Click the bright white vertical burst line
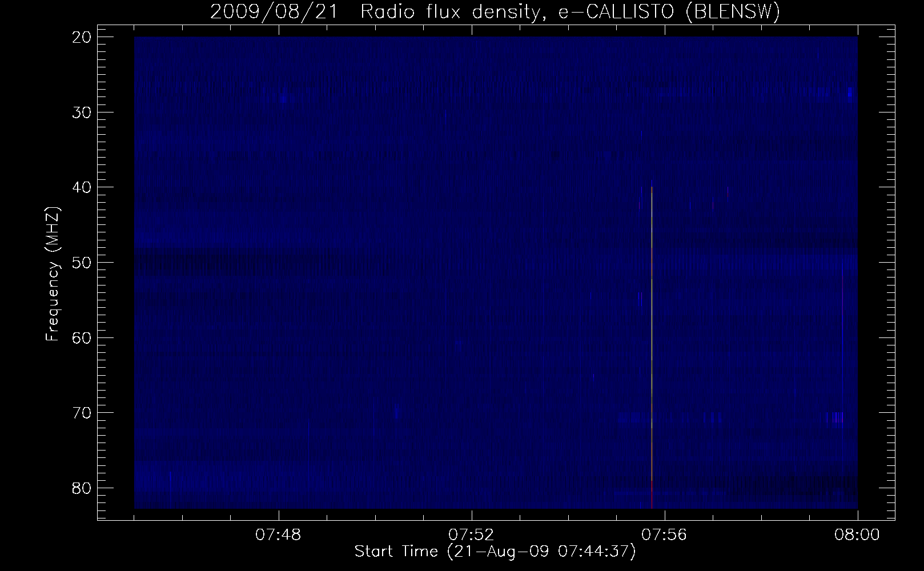Viewport: 924px width, 571px height. tap(652, 347)
